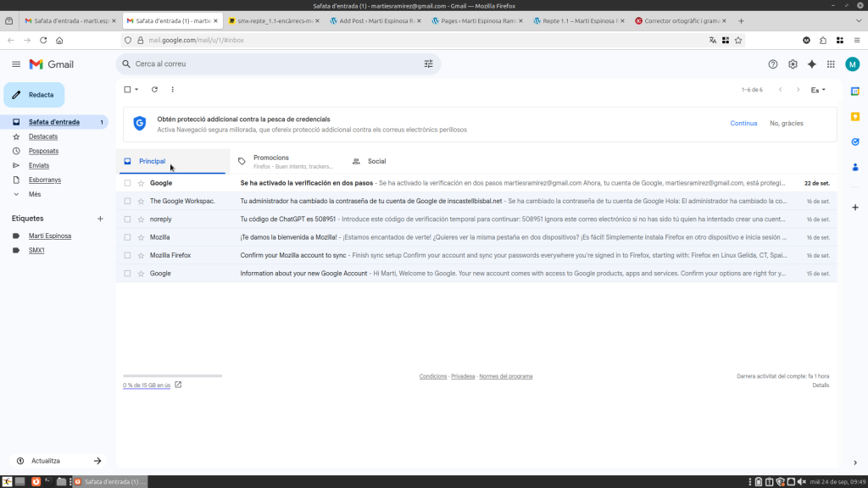
Task: Switch to the Promocions tab
Action: [x=270, y=161]
